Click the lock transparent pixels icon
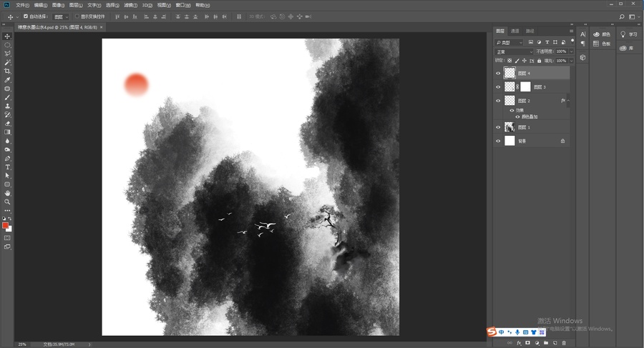 coord(509,61)
